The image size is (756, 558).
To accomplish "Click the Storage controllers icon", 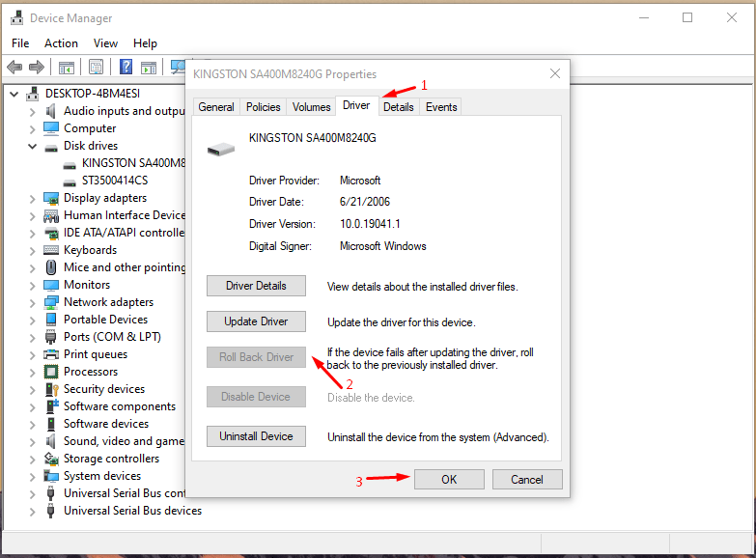I will click(x=51, y=459).
